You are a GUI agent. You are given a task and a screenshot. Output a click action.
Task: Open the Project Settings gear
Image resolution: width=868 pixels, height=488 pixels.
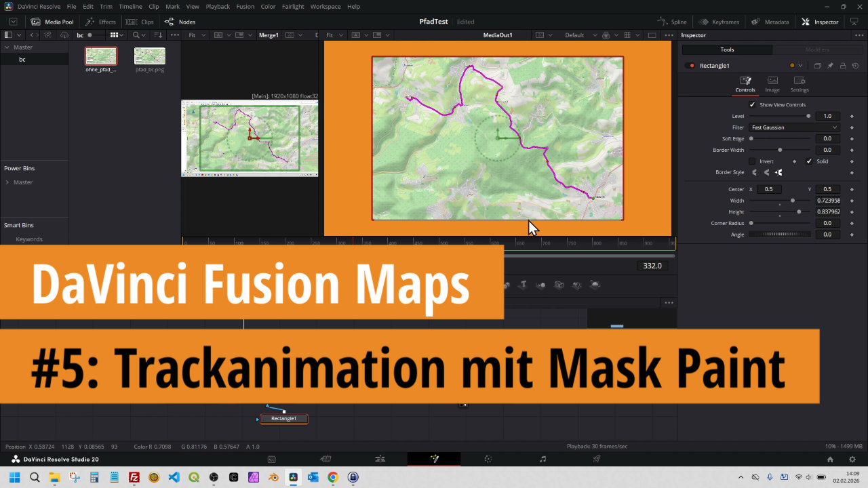pyautogui.click(x=852, y=459)
